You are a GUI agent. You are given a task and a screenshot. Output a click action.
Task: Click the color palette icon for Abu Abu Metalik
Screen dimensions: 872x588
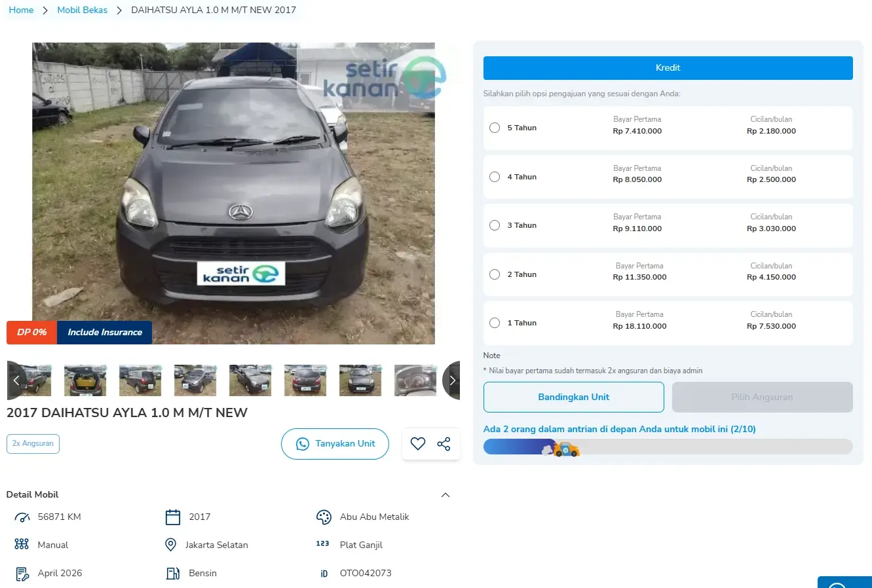324,517
